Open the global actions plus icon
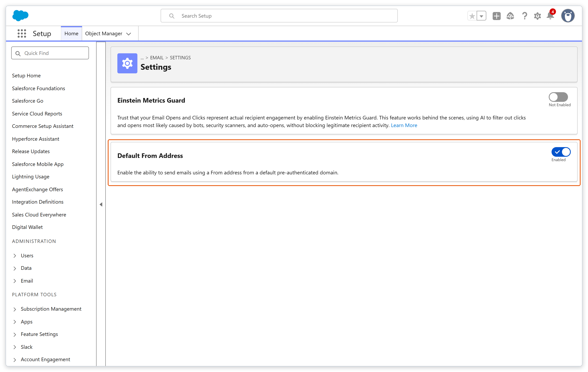The image size is (588, 372). click(x=496, y=16)
